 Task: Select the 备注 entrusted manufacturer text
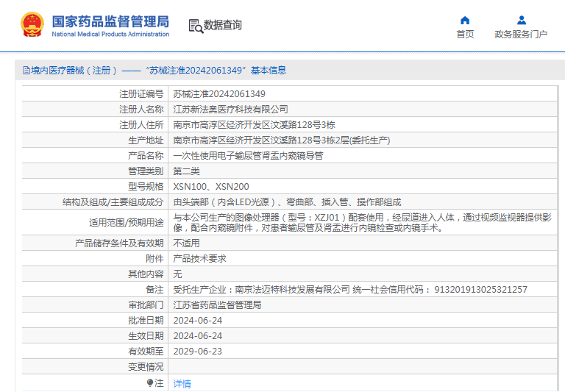350,290
